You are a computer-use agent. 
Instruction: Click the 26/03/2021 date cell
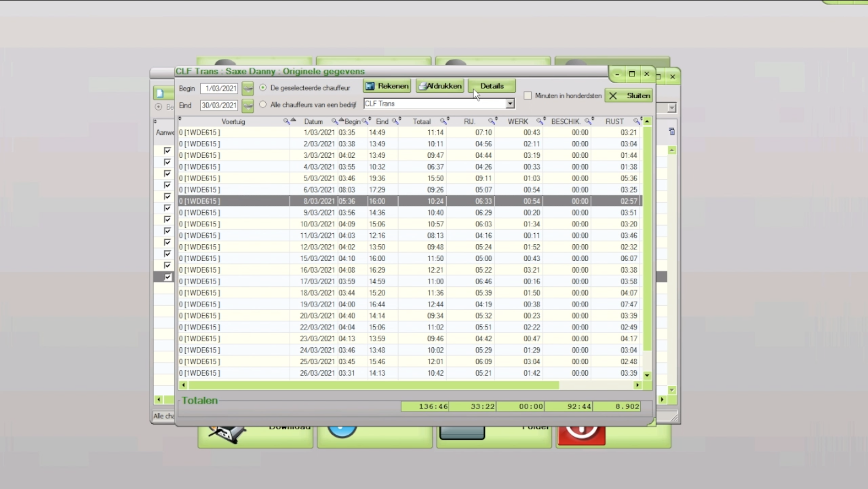[317, 373]
